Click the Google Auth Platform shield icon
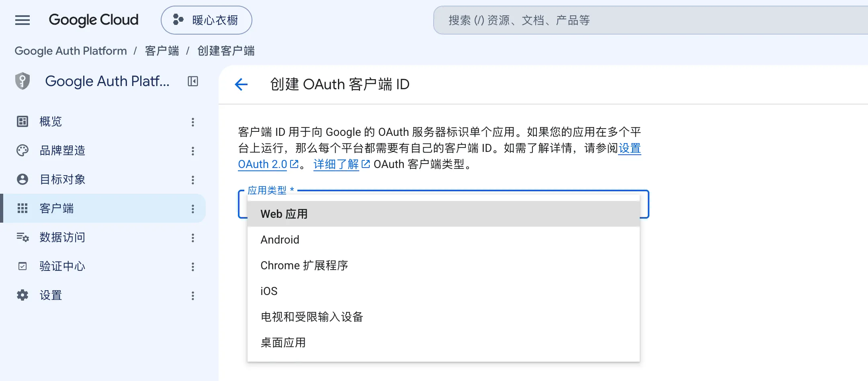The height and width of the screenshot is (381, 868). (x=23, y=81)
